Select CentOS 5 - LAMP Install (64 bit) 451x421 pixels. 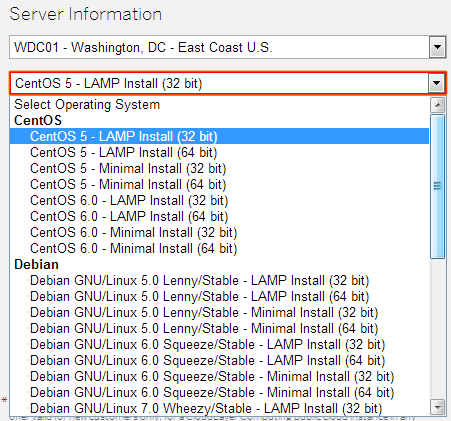point(219,152)
